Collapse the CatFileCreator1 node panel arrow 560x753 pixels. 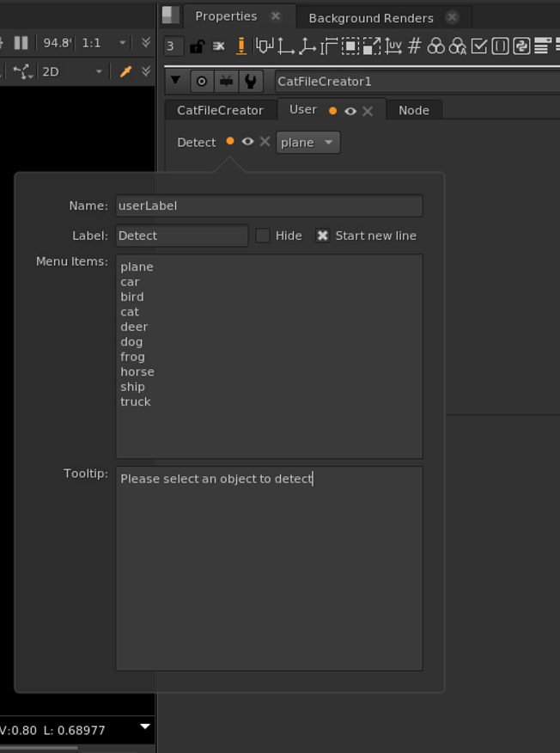pyautogui.click(x=176, y=81)
